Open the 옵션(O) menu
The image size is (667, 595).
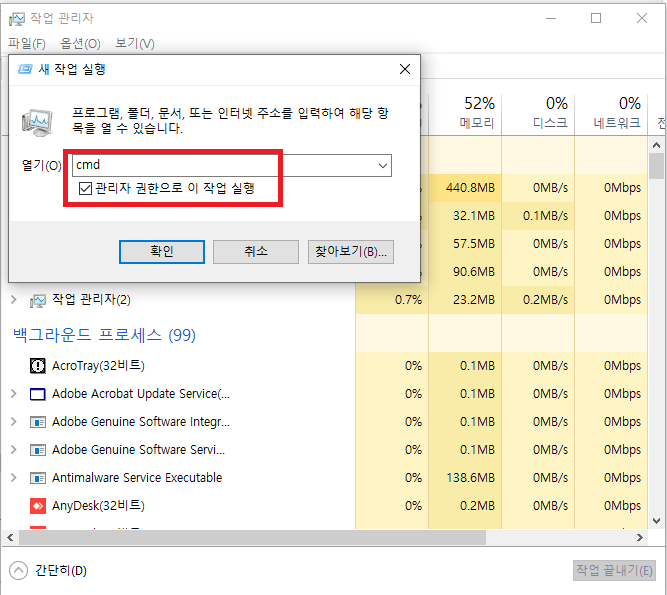pos(80,43)
